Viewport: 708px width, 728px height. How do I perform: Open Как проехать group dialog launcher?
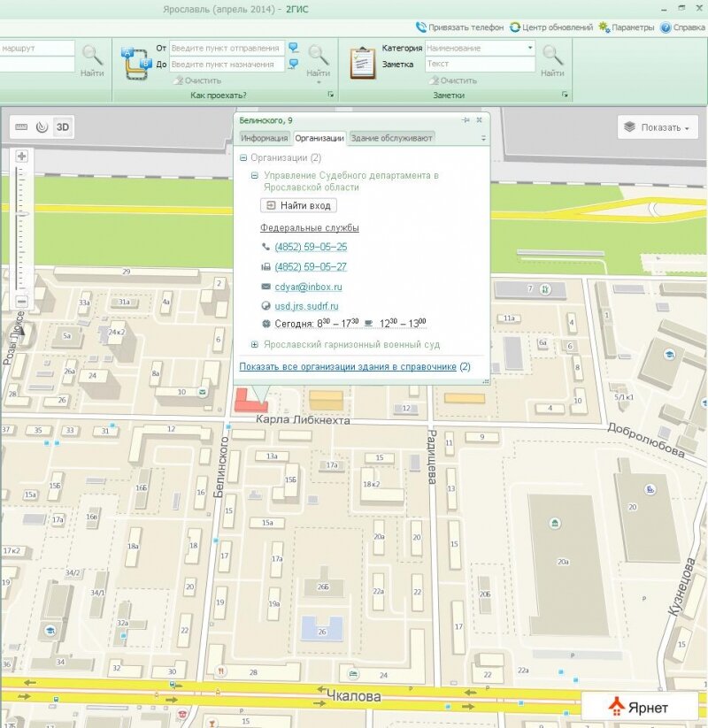(331, 95)
